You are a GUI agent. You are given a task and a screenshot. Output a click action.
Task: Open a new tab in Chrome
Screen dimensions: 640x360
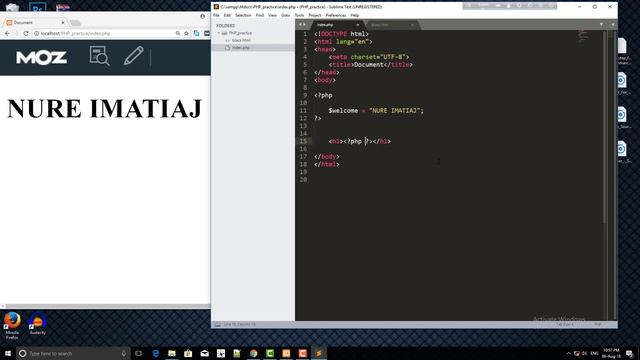75,23
